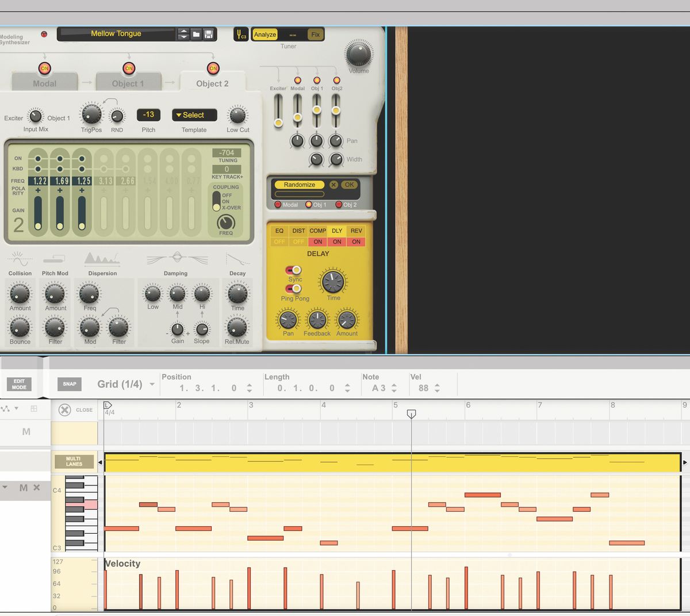This screenshot has height=616, width=690.
Task: Select the Modal section tab
Action: [44, 82]
